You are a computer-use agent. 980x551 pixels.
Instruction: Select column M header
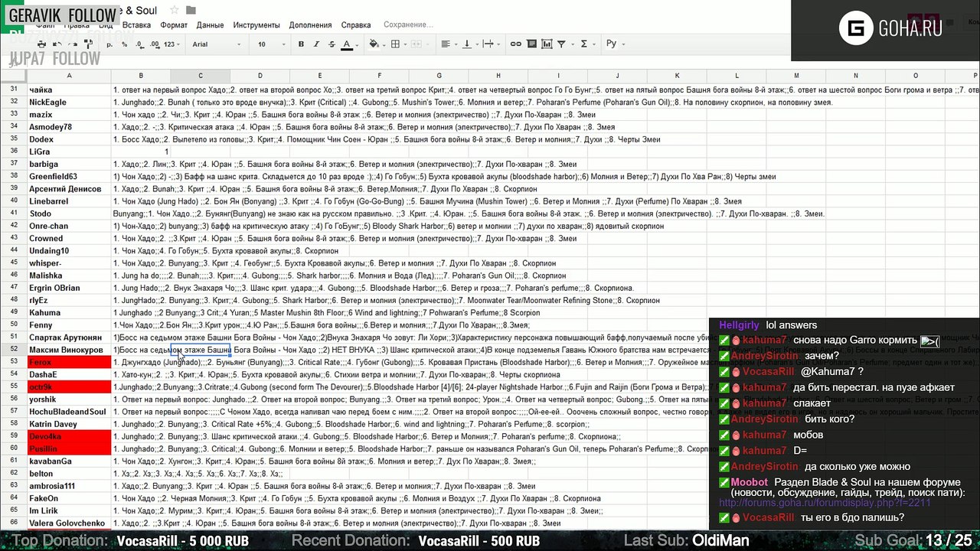click(796, 76)
